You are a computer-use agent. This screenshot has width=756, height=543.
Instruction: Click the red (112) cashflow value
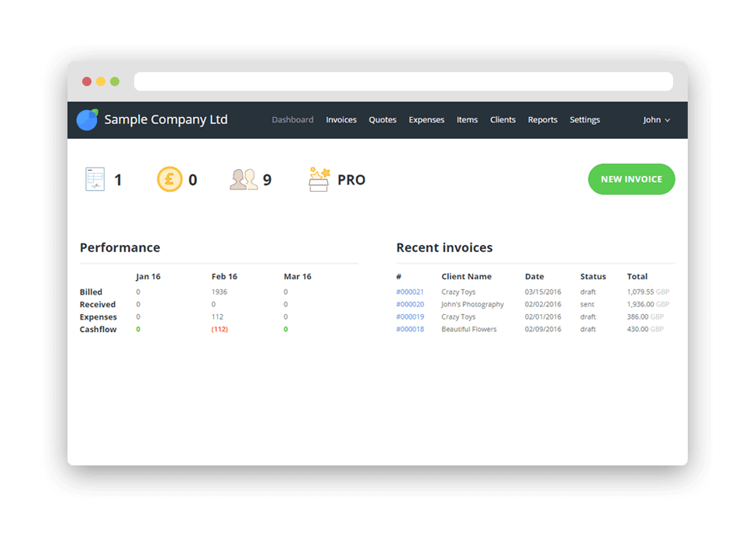[x=221, y=329]
